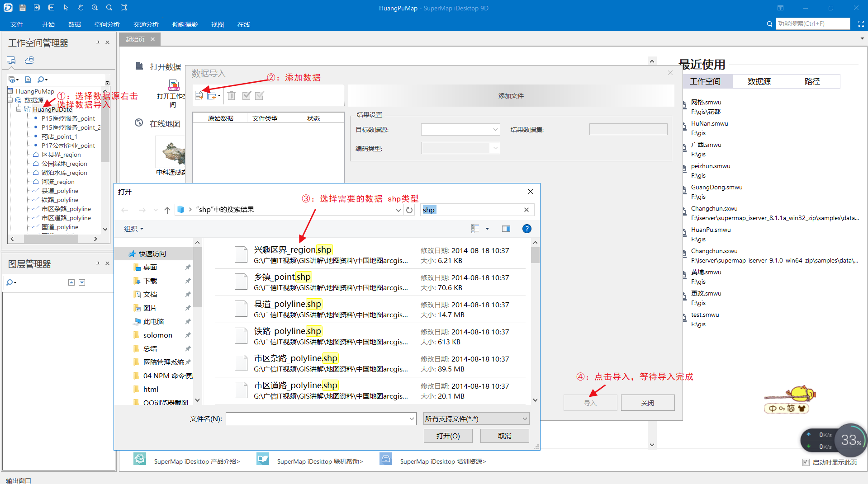Click the pin toggle on 工作空间管理器 panel
This screenshot has height=484, width=868.
click(x=97, y=42)
